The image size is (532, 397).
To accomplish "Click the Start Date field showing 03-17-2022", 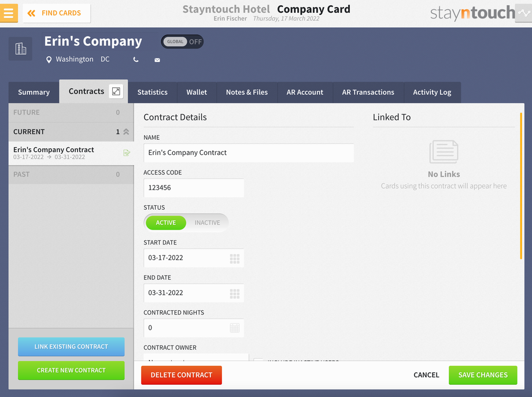I will point(194,258).
